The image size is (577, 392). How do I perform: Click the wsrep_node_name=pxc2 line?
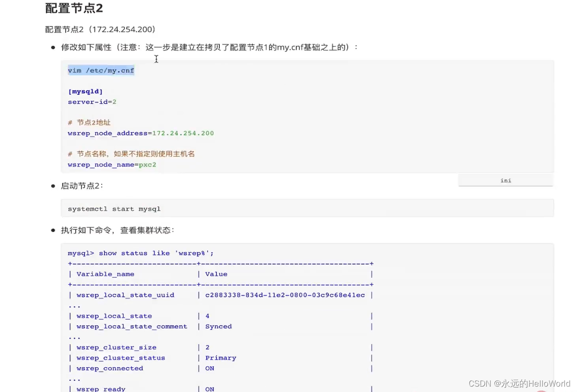pyautogui.click(x=112, y=164)
